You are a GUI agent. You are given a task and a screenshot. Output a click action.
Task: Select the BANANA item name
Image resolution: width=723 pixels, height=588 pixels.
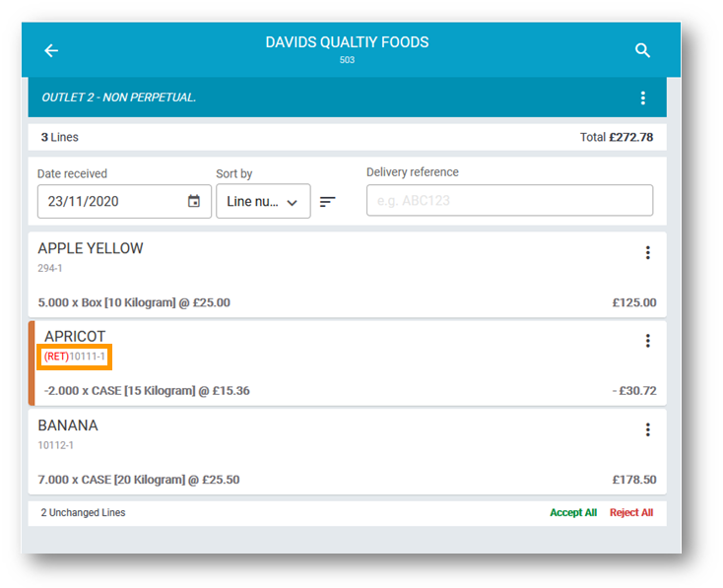[68, 425]
